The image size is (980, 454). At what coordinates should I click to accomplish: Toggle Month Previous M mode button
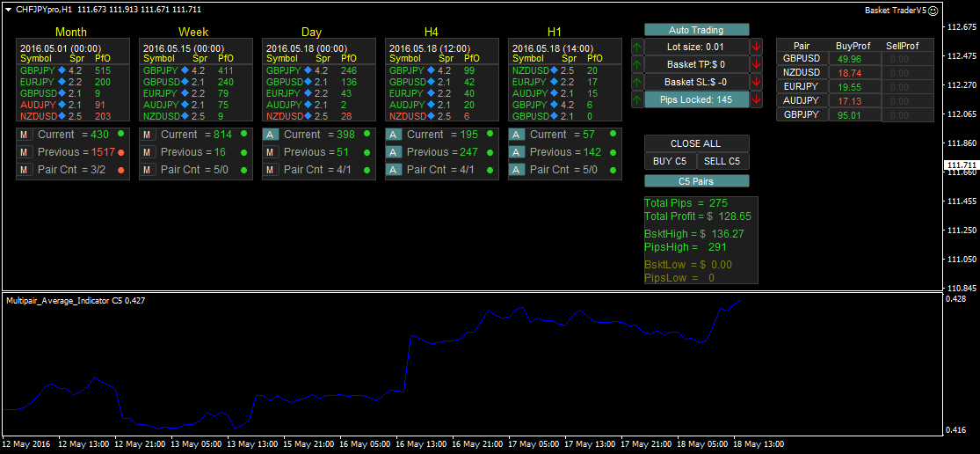click(x=24, y=152)
